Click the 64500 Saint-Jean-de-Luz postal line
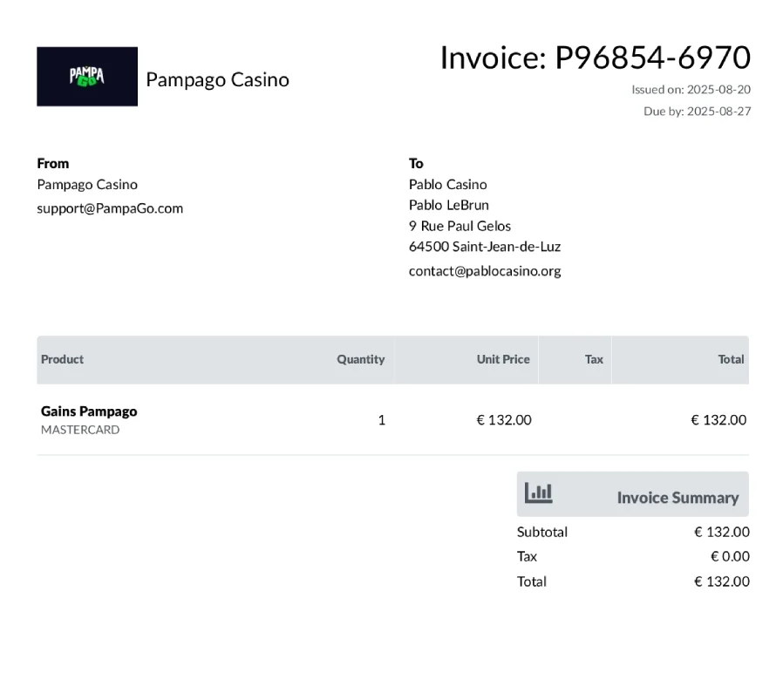 485,247
